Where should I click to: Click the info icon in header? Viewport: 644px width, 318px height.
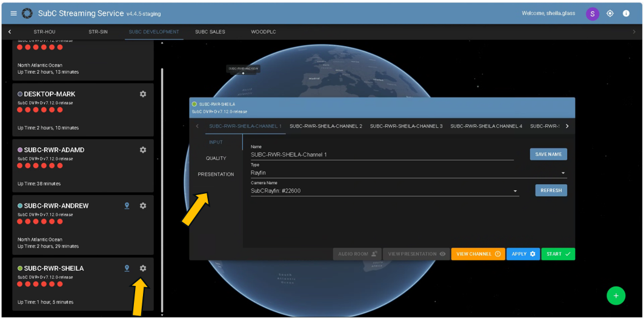point(626,13)
